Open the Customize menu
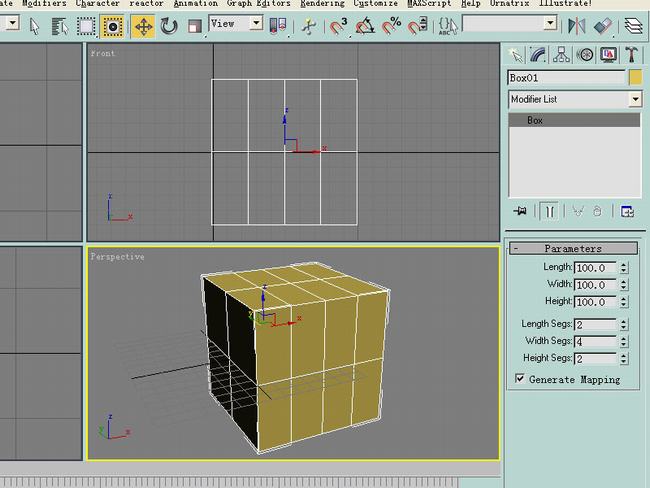Viewport: 650px width, 488px height. click(x=375, y=4)
